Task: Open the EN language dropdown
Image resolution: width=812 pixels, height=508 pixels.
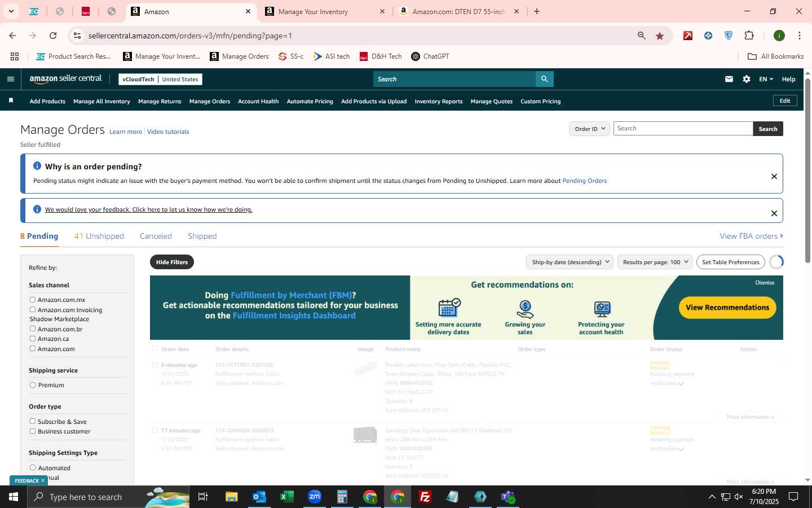Action: pos(766,79)
